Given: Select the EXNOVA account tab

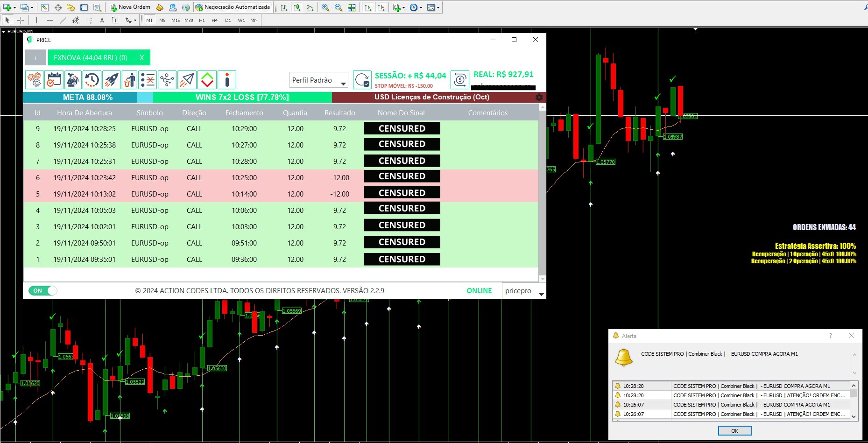Looking at the screenshot, I should (x=91, y=57).
